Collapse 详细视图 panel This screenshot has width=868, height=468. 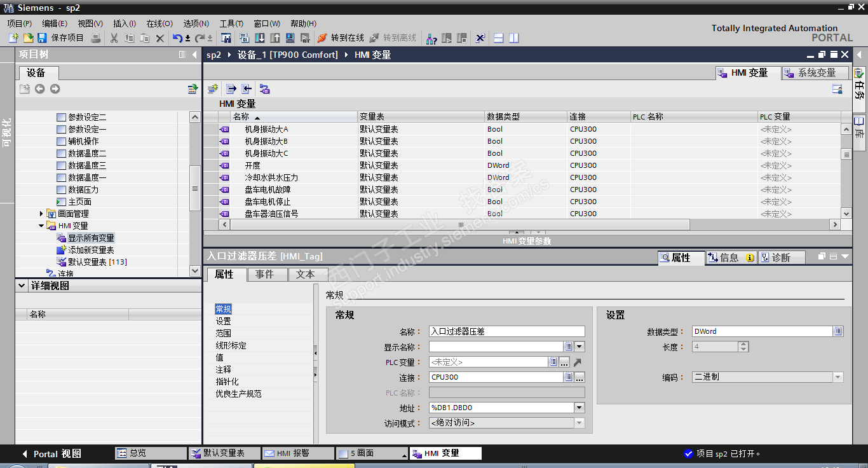click(22, 286)
